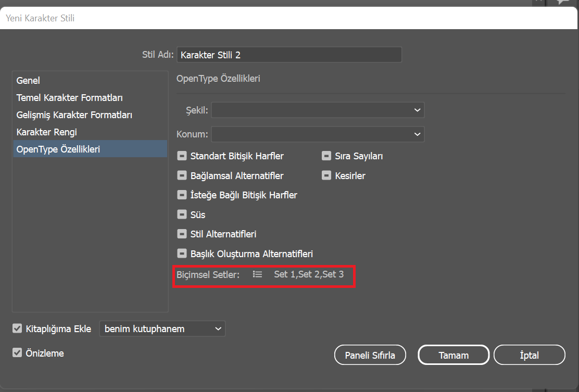Open the Şekil dropdown
This screenshot has height=392, width=579.
pos(318,110)
